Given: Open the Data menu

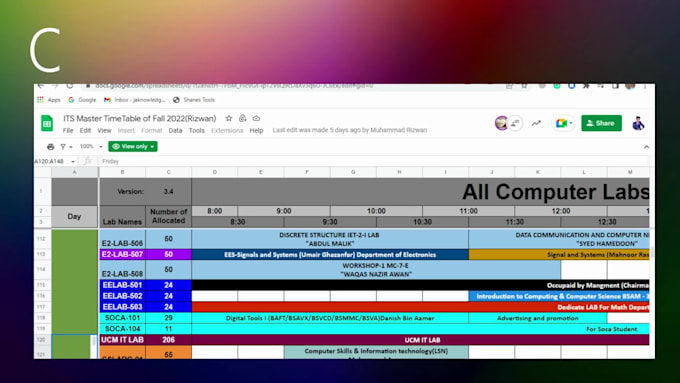Looking at the screenshot, I should (175, 131).
